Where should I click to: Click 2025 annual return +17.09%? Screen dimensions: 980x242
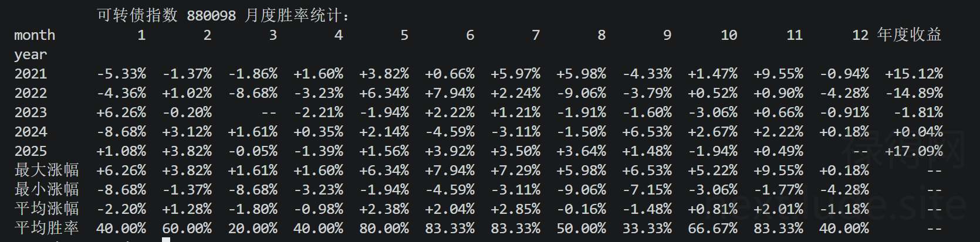click(x=914, y=151)
